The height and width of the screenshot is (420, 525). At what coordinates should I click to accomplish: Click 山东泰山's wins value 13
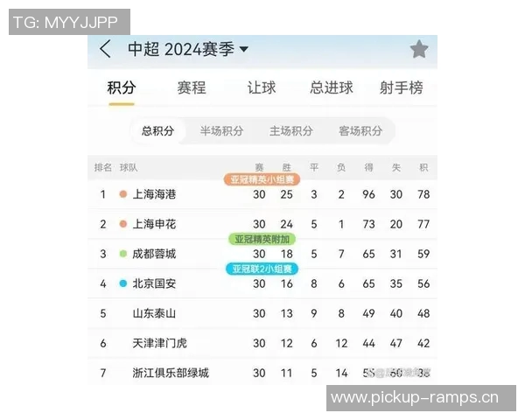[x=287, y=313]
